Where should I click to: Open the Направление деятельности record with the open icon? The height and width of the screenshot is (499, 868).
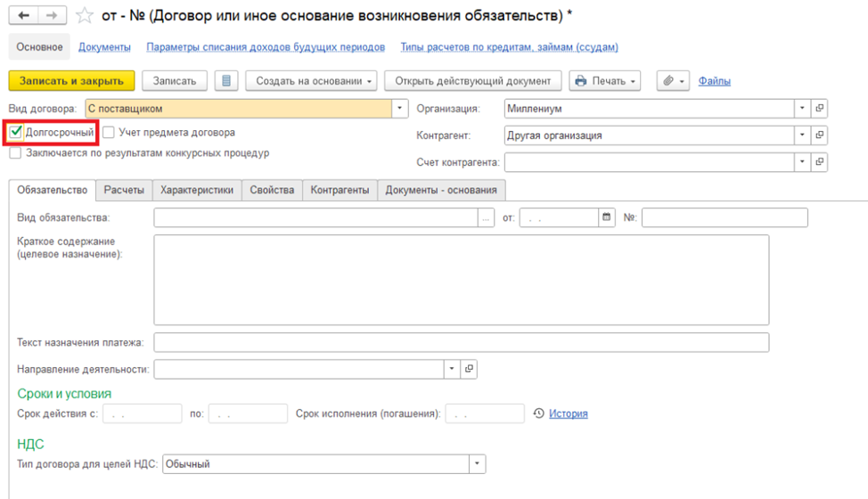469,369
